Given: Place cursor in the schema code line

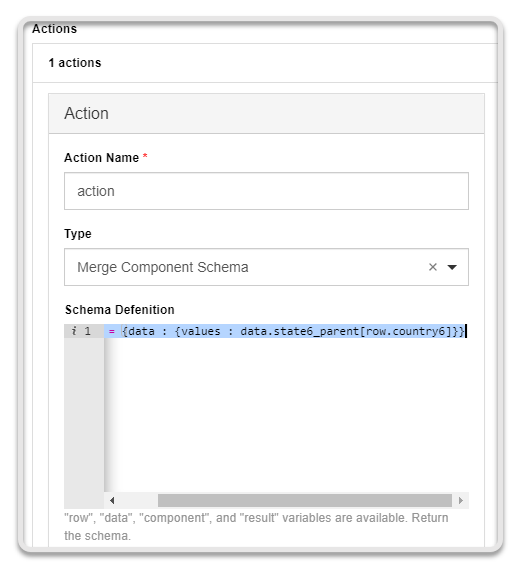Looking at the screenshot, I should click(x=286, y=331).
